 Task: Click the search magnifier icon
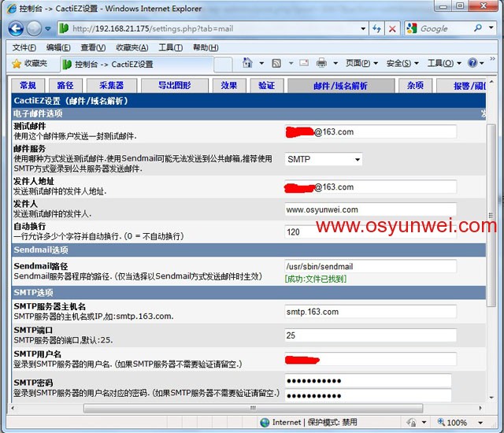click(478, 28)
